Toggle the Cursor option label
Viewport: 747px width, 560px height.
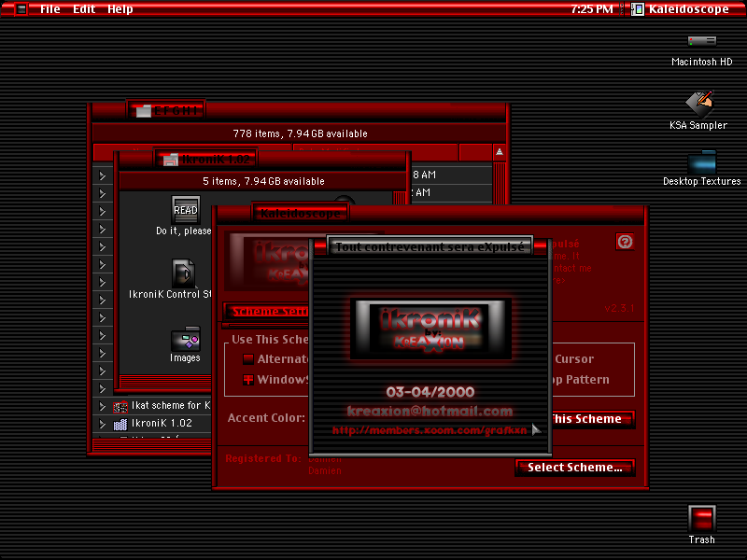click(574, 359)
